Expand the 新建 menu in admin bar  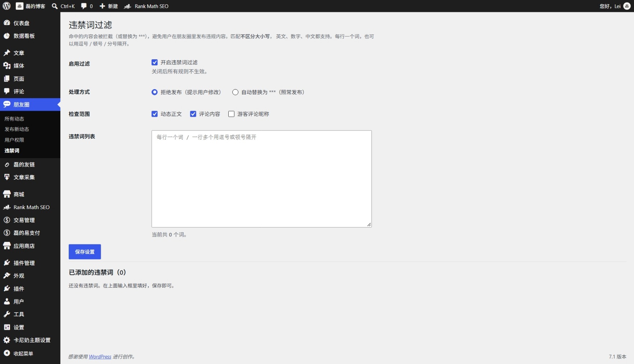(x=109, y=6)
